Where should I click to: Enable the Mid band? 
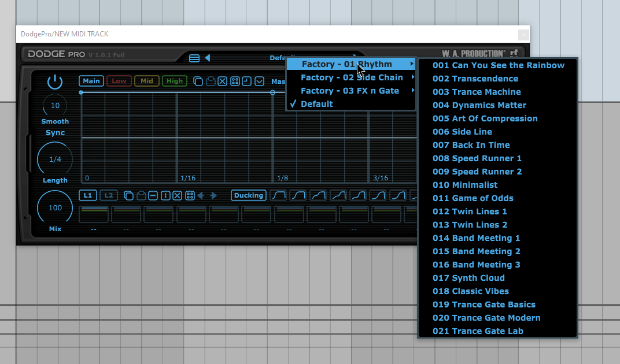pos(147,81)
